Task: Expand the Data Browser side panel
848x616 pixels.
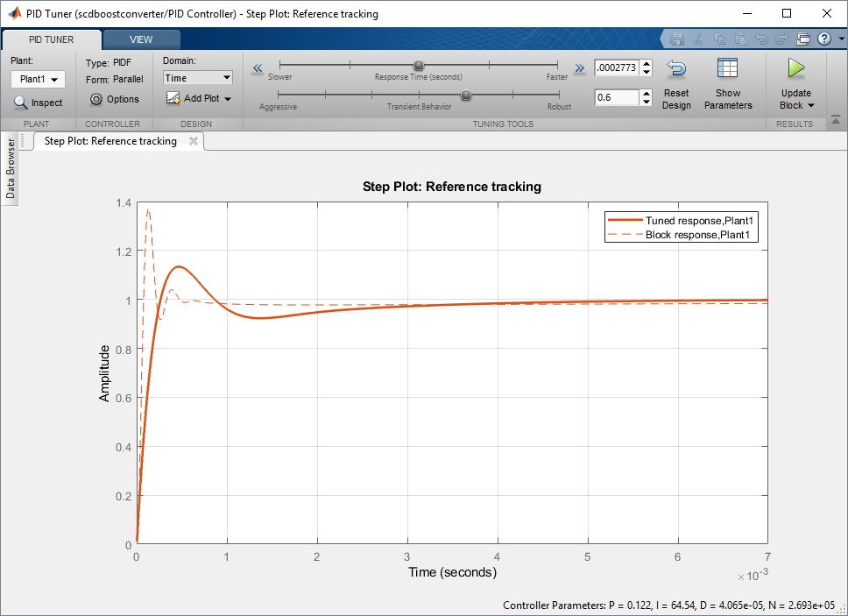Action: point(11,168)
